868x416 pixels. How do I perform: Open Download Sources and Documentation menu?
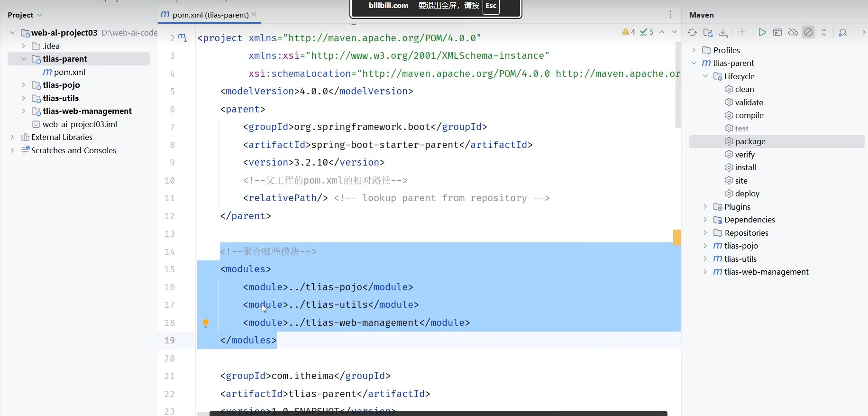723,32
